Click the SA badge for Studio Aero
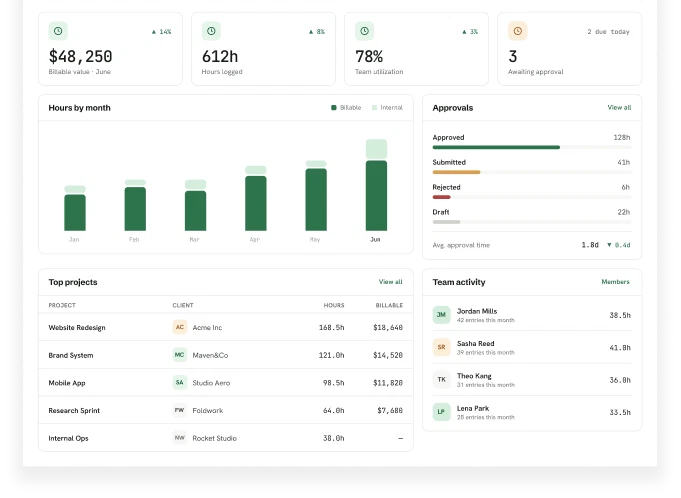681x498 pixels. tap(180, 383)
